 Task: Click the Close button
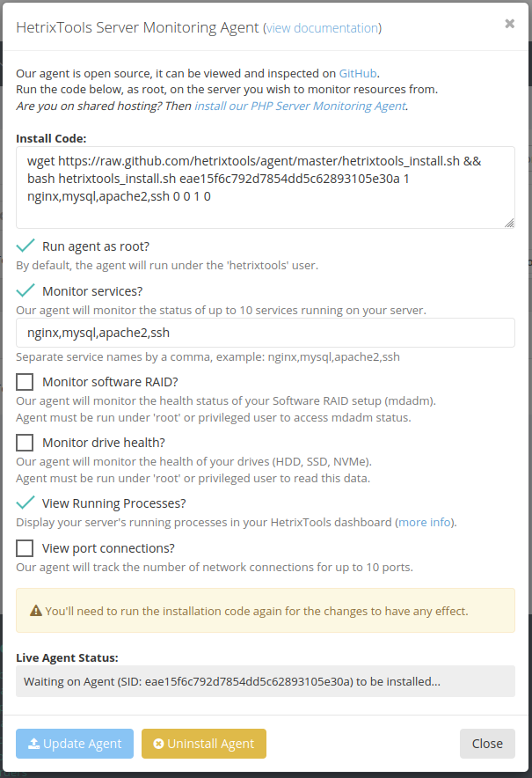(x=487, y=744)
